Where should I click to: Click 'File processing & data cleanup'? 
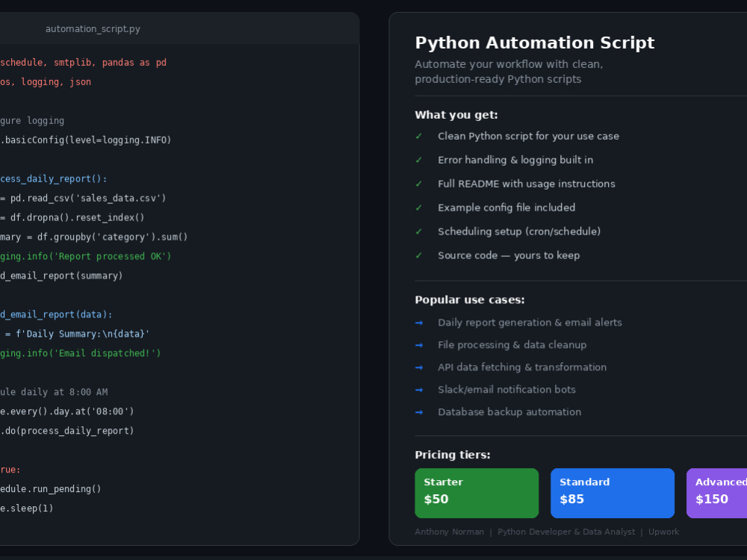point(512,345)
